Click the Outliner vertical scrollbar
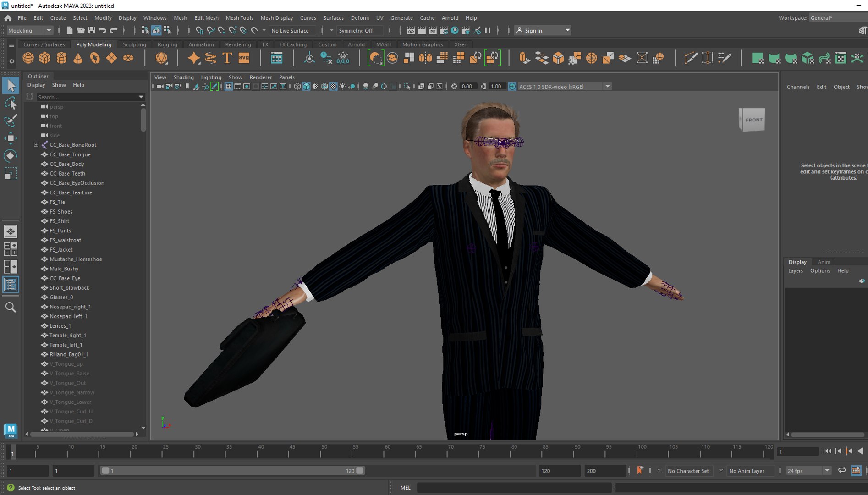The width and height of the screenshot is (868, 495). (143, 121)
